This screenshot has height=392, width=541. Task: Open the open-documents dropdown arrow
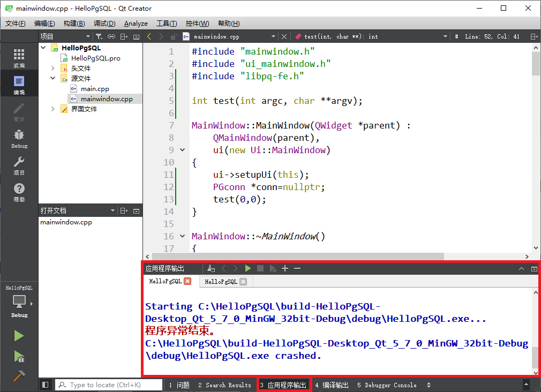click(x=112, y=210)
